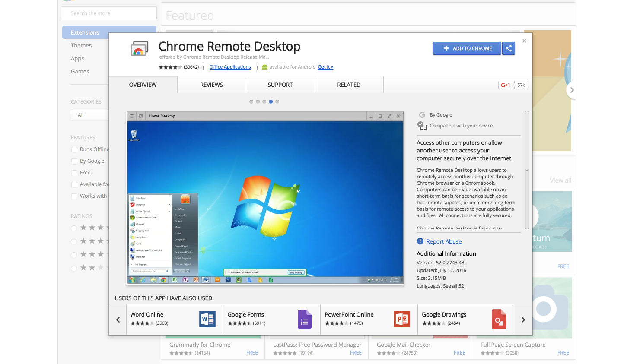The width and height of the screenshot is (643, 364).
Task: Click the Report Abuse exclamation icon
Action: pyautogui.click(x=420, y=241)
